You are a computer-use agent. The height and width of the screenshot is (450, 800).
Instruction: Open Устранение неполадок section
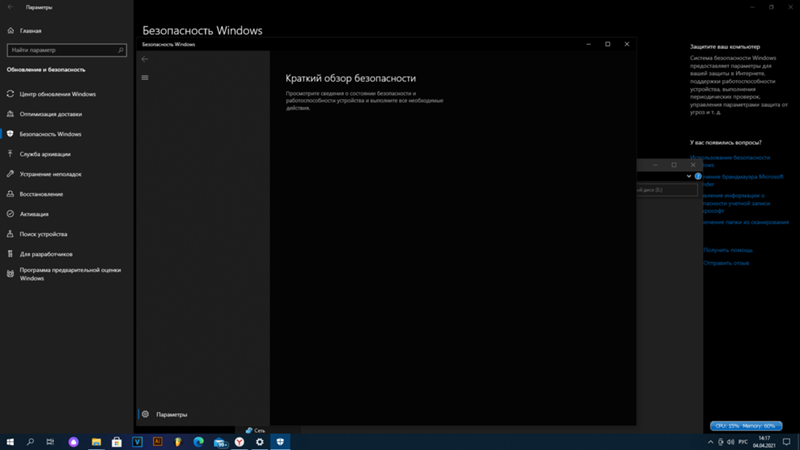click(x=51, y=174)
